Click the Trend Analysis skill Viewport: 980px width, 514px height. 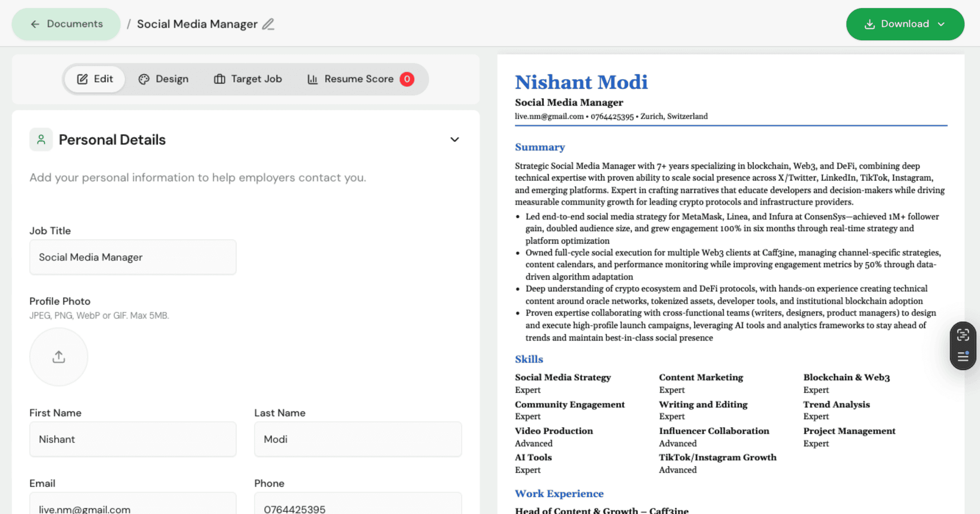pyautogui.click(x=836, y=404)
